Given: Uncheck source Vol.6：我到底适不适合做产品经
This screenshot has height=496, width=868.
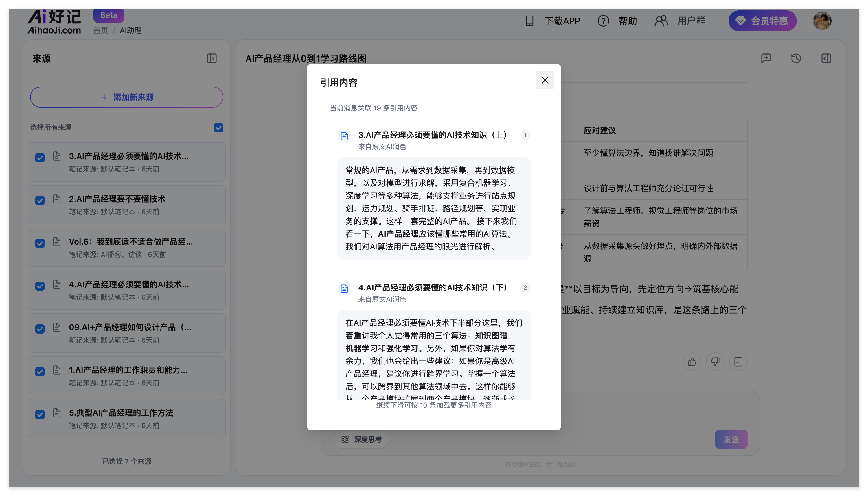Looking at the screenshot, I should tap(40, 244).
